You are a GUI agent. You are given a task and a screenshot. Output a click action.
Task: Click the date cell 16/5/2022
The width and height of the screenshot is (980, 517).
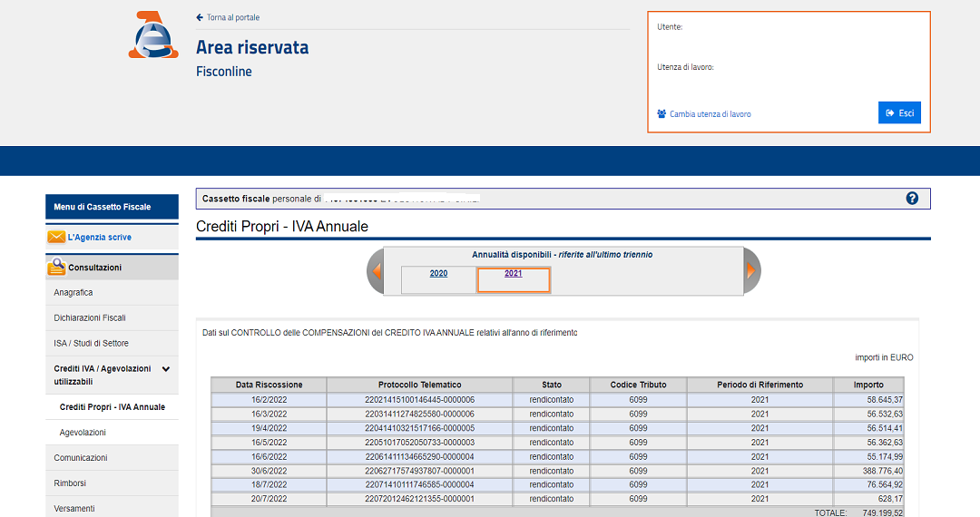(x=269, y=442)
